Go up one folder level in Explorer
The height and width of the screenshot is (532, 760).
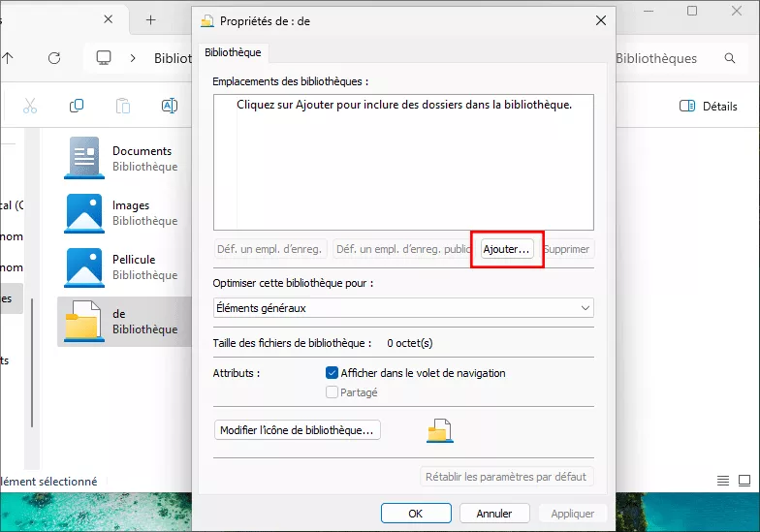pyautogui.click(x=8, y=58)
